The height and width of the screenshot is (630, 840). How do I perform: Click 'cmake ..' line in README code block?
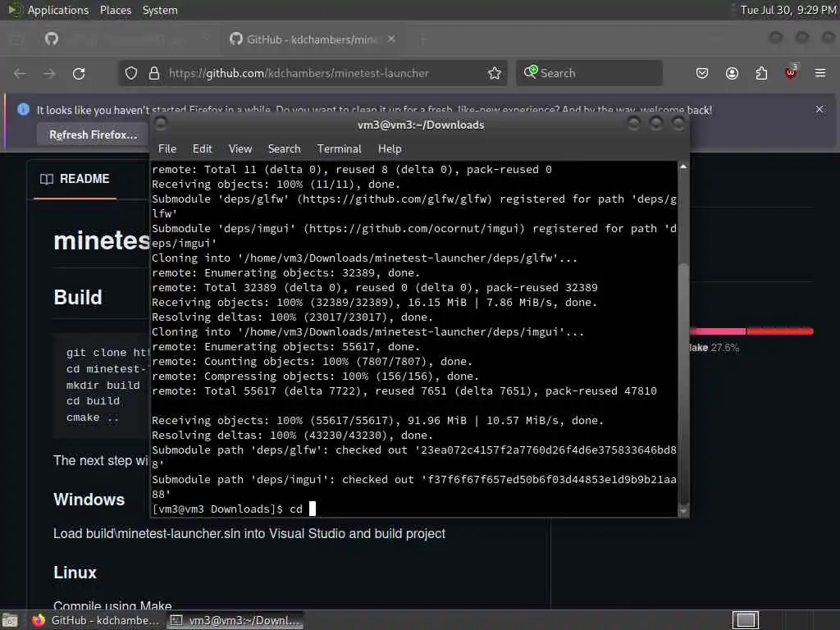(x=92, y=418)
